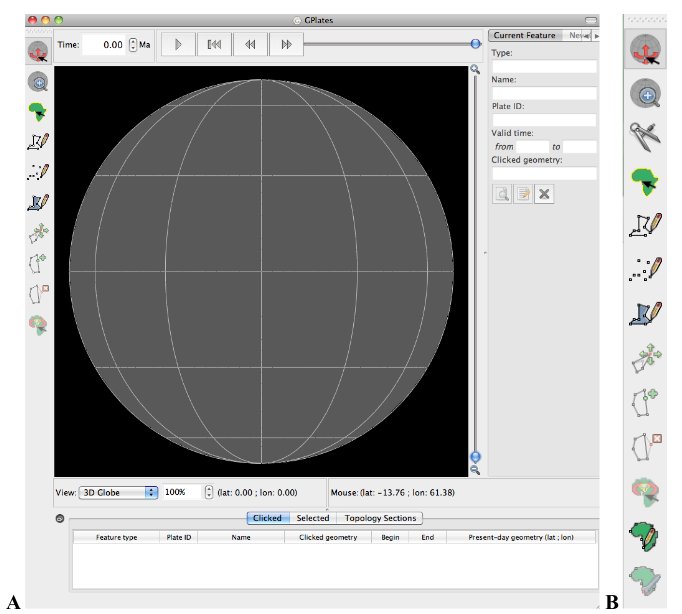Click the Plate ID field

tap(544, 120)
